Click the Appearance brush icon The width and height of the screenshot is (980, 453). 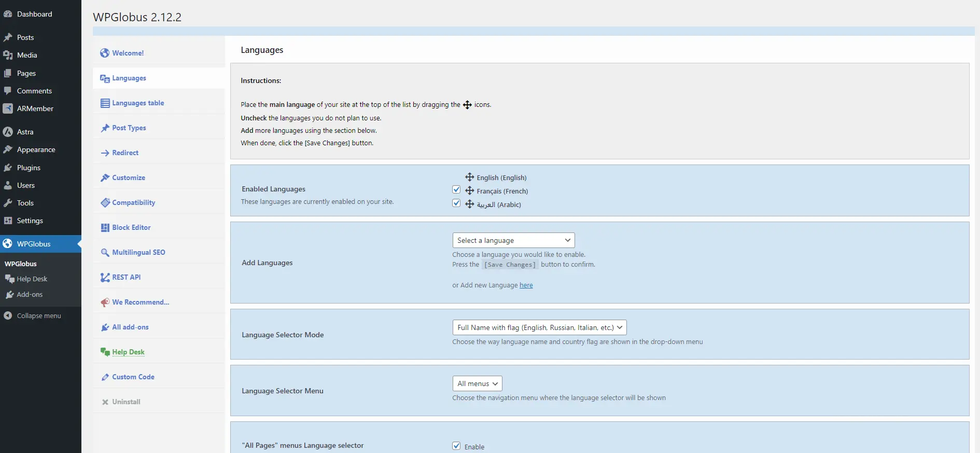(x=8, y=149)
